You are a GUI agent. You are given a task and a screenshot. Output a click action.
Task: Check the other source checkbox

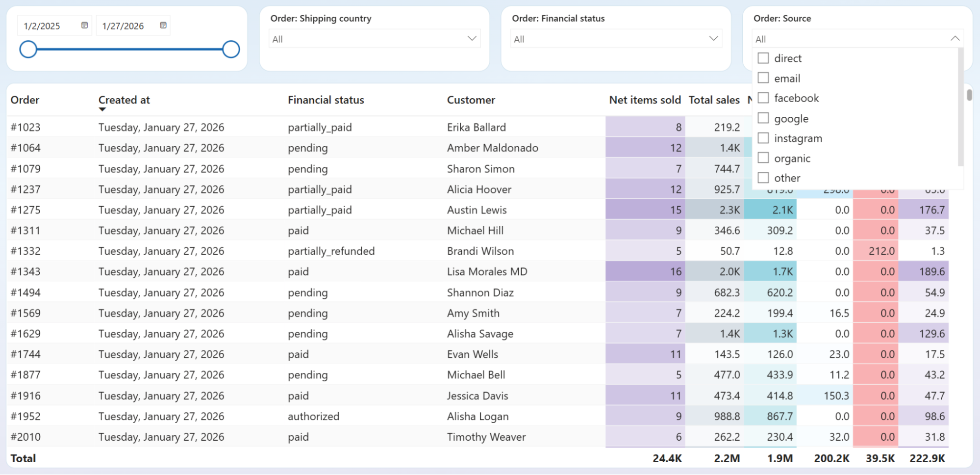[763, 178]
